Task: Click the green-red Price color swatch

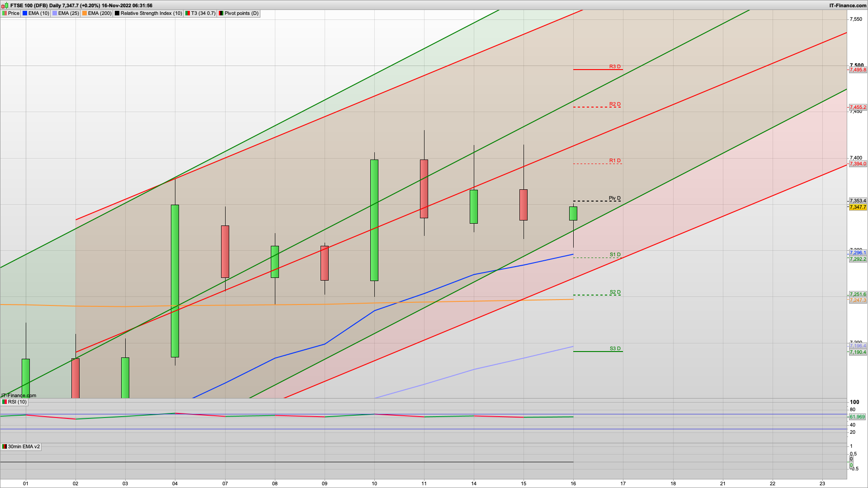Action: coord(5,14)
